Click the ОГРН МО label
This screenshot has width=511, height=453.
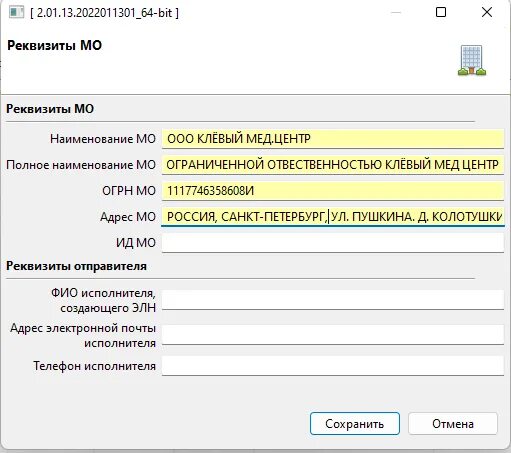click(x=129, y=191)
